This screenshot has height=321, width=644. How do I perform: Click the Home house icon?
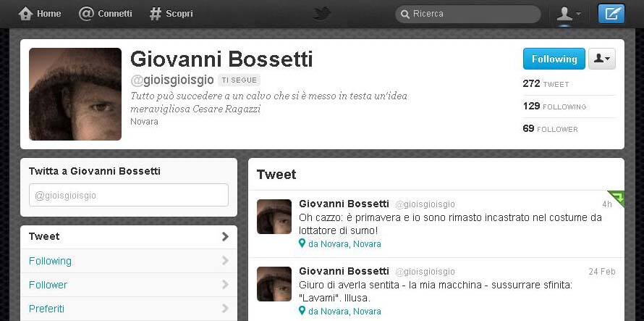pos(25,14)
